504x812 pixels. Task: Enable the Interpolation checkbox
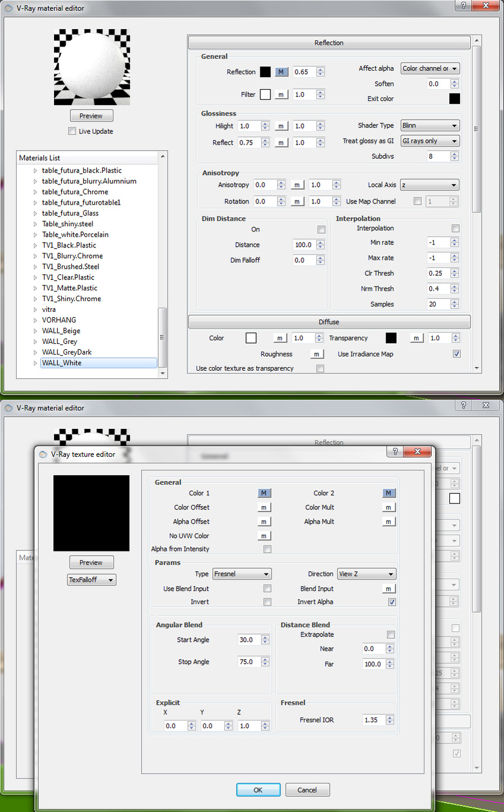[455, 228]
